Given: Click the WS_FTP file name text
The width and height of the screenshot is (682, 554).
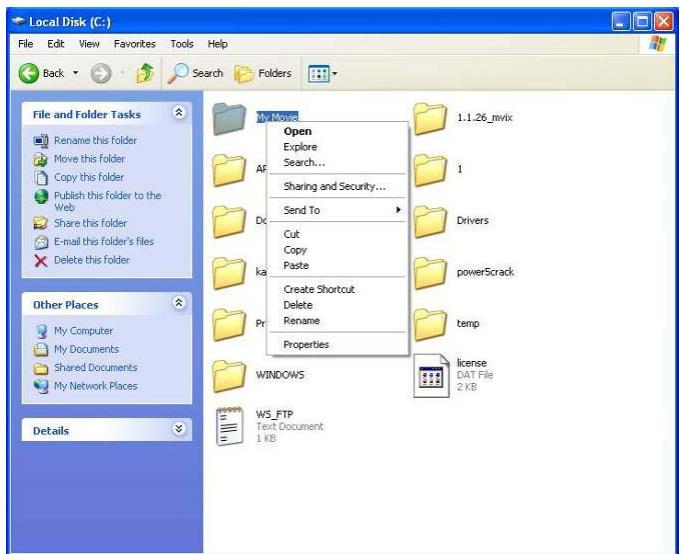Looking at the screenshot, I should pyautogui.click(x=274, y=414).
